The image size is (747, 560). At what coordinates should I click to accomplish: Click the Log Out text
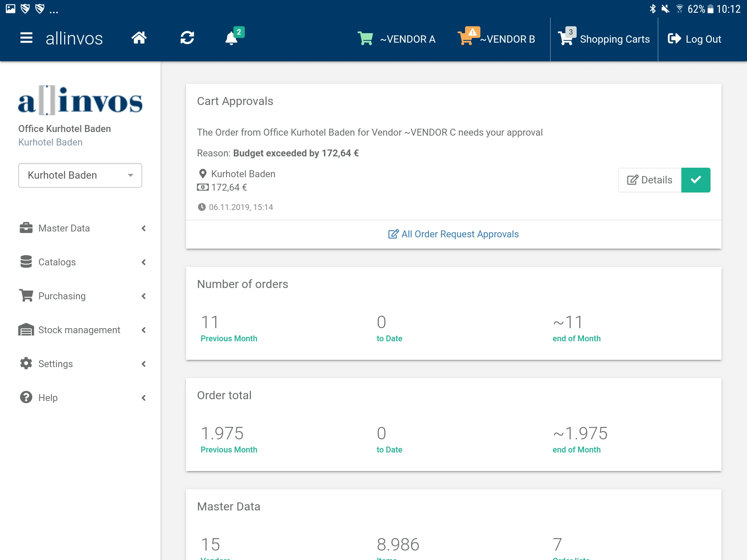pos(704,39)
